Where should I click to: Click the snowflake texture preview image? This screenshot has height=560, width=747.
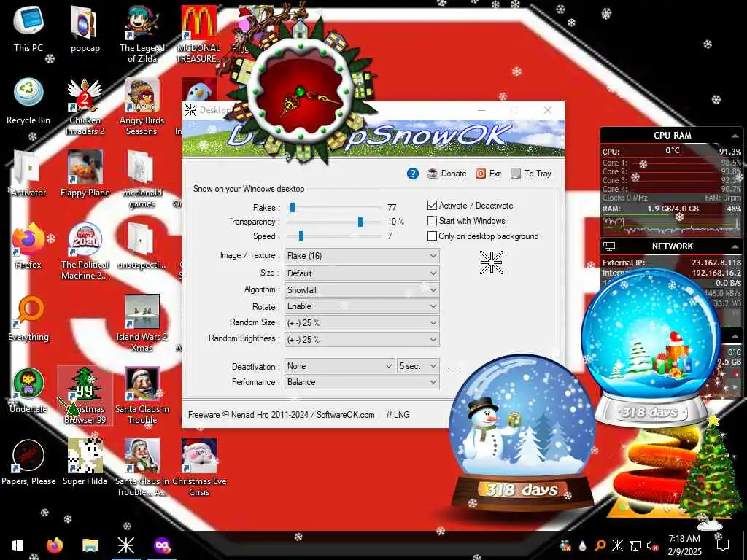click(x=491, y=262)
